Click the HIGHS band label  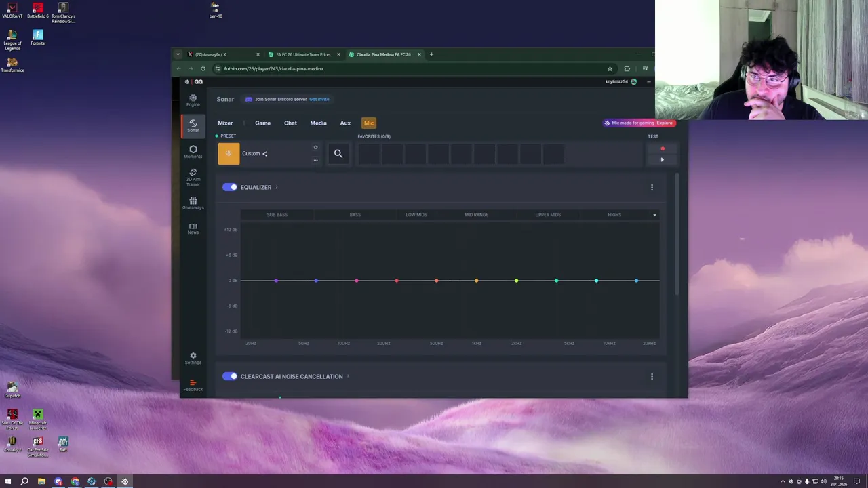point(614,215)
